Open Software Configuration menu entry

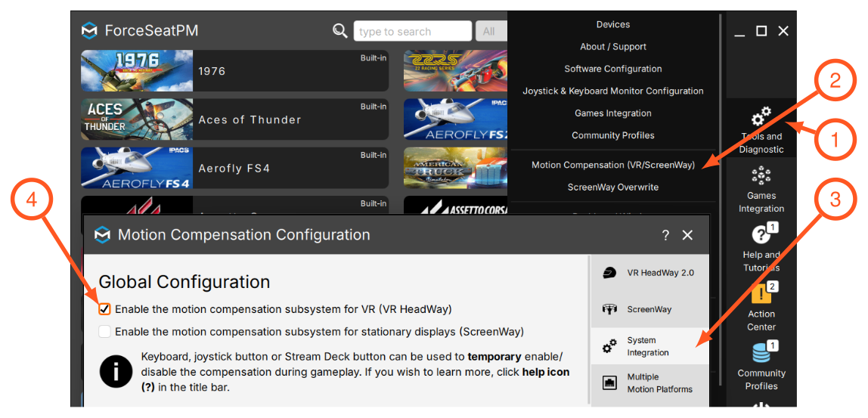612,69
